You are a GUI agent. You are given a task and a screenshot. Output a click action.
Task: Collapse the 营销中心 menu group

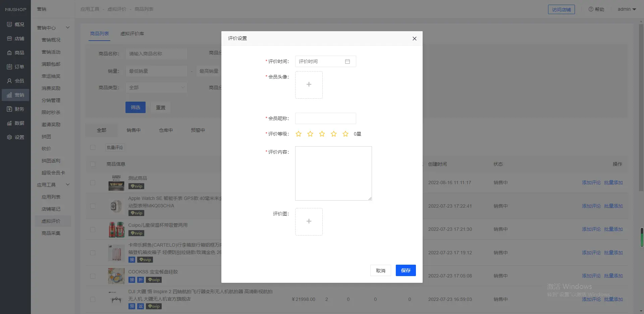click(x=67, y=28)
